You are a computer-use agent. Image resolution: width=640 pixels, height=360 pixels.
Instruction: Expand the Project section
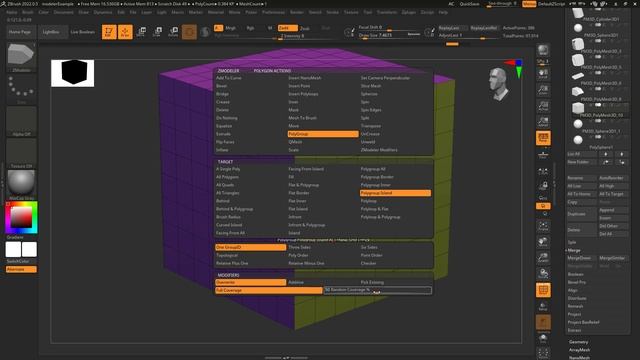coord(574,314)
